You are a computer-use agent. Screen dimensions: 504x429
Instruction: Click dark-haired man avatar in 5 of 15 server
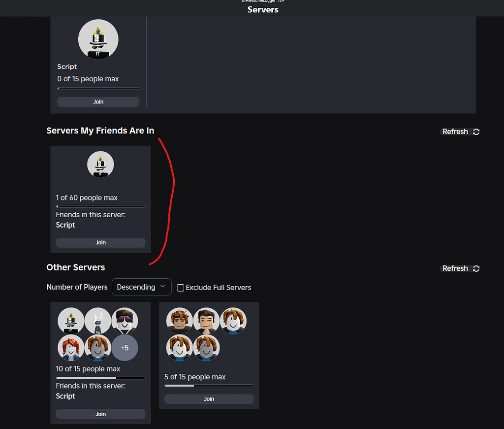[206, 321]
